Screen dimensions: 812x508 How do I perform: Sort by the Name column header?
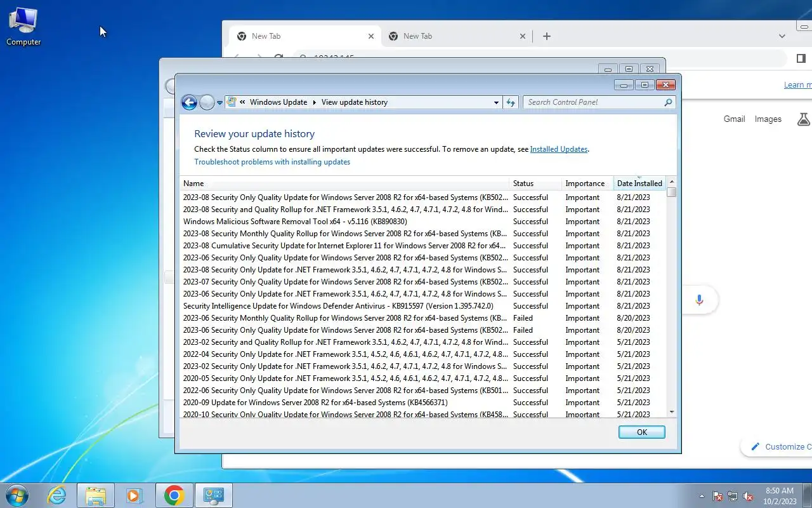344,184
